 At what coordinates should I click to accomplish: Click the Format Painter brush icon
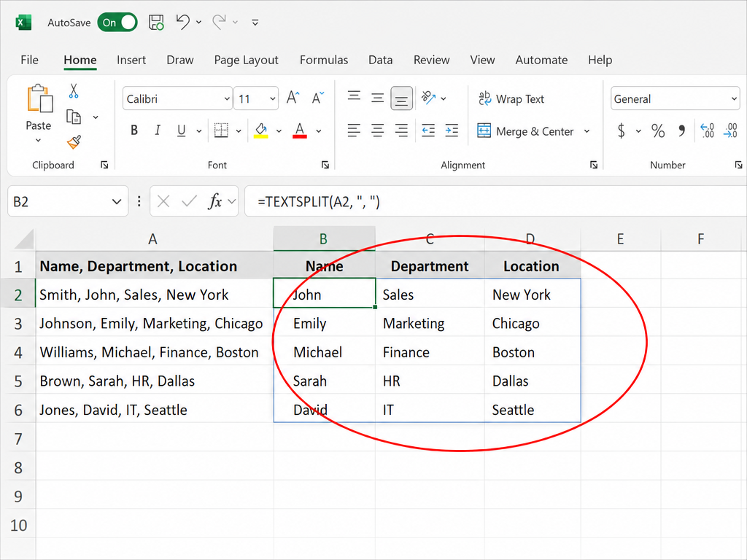click(74, 141)
